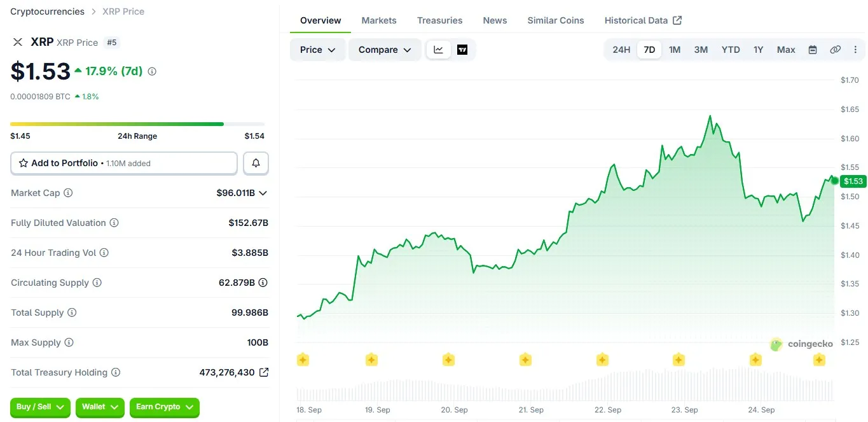The width and height of the screenshot is (868, 422).
Task: Click the 99.986B total supply value
Action: click(250, 313)
